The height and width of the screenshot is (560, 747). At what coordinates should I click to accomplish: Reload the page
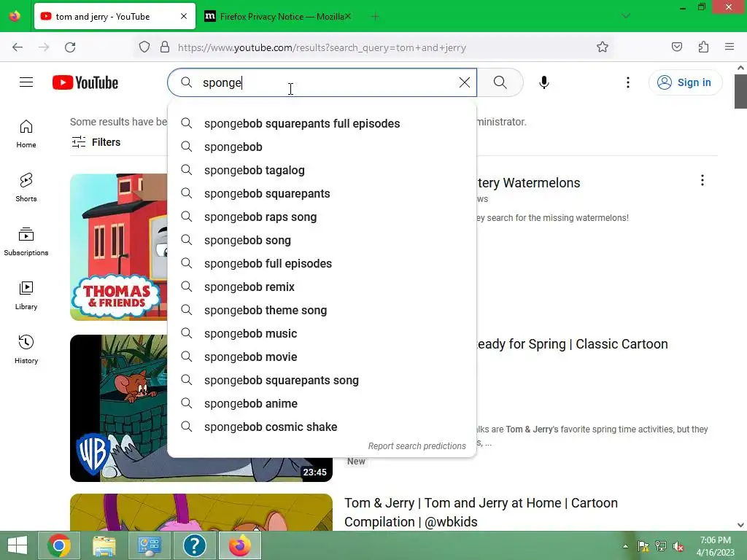pyautogui.click(x=70, y=47)
